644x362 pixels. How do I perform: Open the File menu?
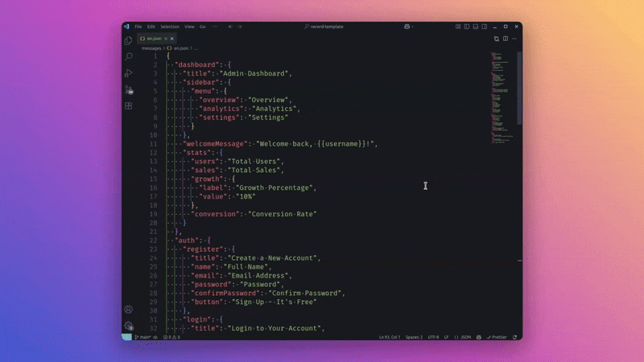pos(138,27)
